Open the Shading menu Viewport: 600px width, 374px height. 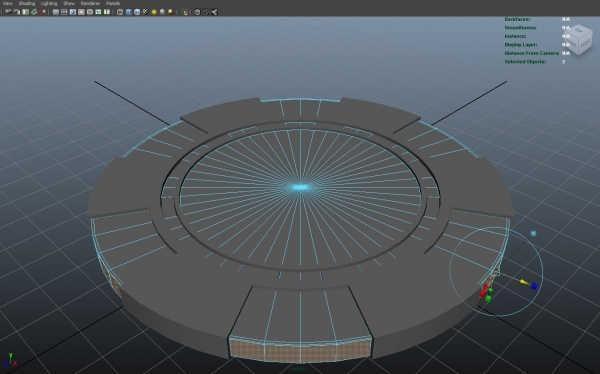point(26,3)
